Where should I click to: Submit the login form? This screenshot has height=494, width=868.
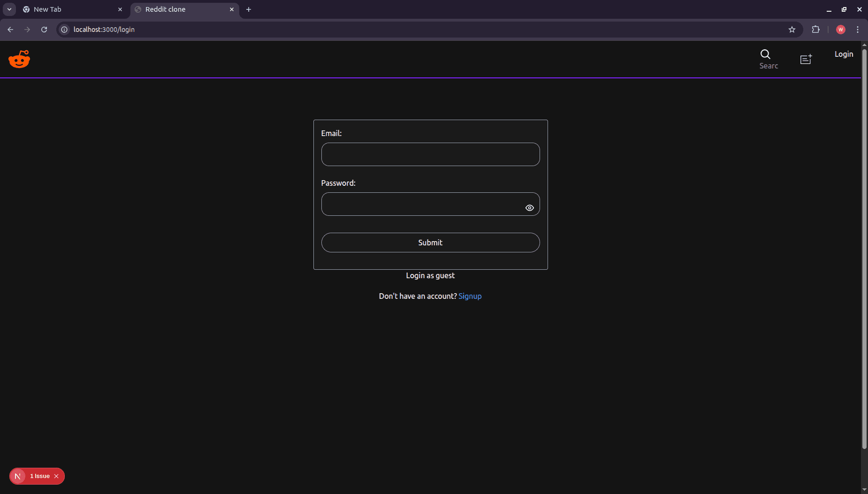[430, 243]
